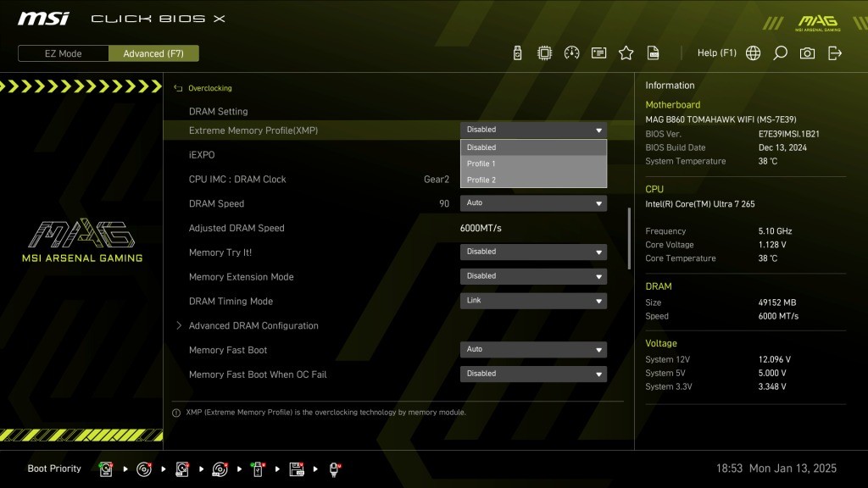Open the DRAM Timing Mode dropdown

533,301
